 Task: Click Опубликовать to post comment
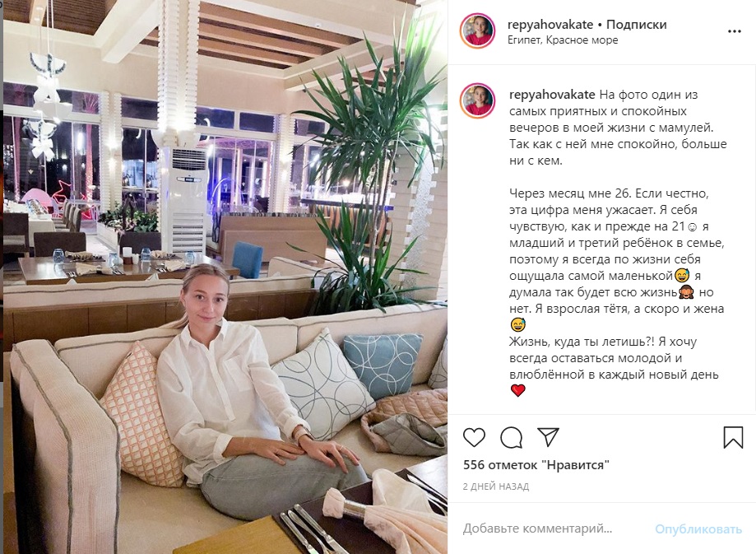(x=698, y=529)
